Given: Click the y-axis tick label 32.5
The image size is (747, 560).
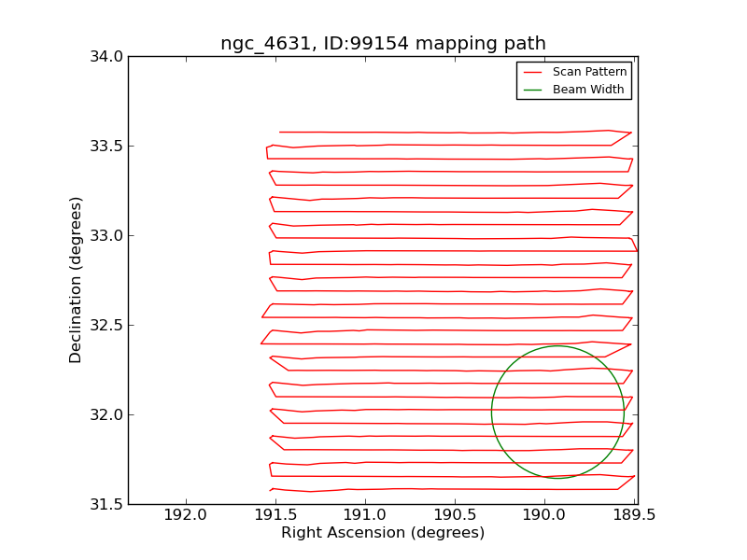Looking at the screenshot, I should click(106, 325).
